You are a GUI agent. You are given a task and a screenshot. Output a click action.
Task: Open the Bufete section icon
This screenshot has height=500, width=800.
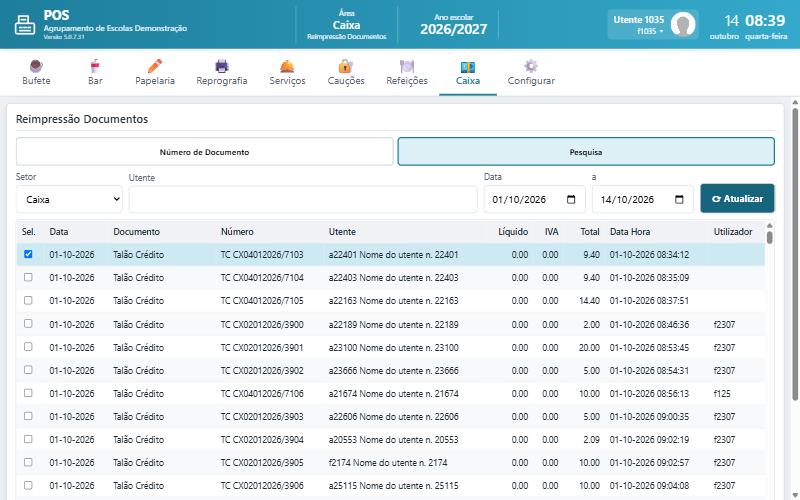pos(36,66)
